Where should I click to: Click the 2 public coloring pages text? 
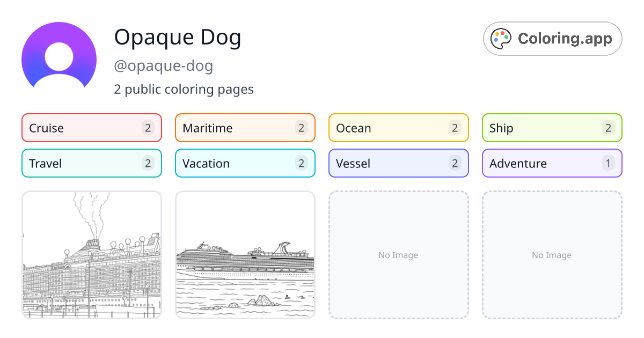184,90
